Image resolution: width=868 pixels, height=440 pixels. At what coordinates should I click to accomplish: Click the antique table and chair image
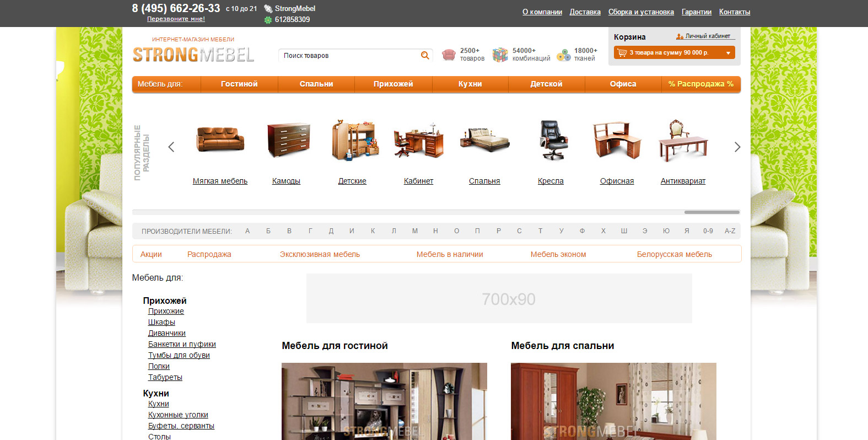683,140
